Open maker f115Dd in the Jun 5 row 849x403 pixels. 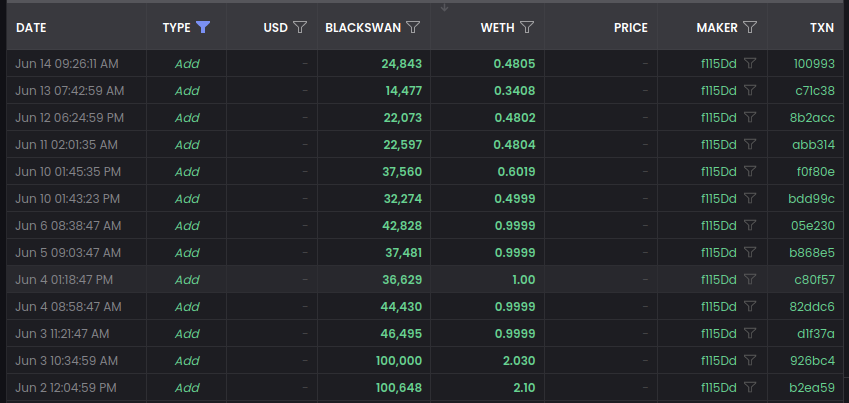tap(719, 253)
